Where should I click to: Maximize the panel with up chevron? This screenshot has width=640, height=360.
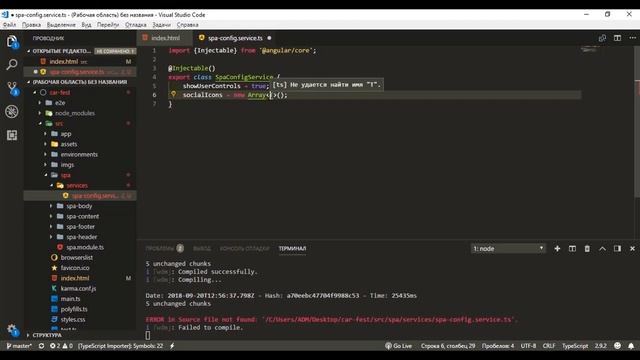pyautogui.click(x=602, y=249)
